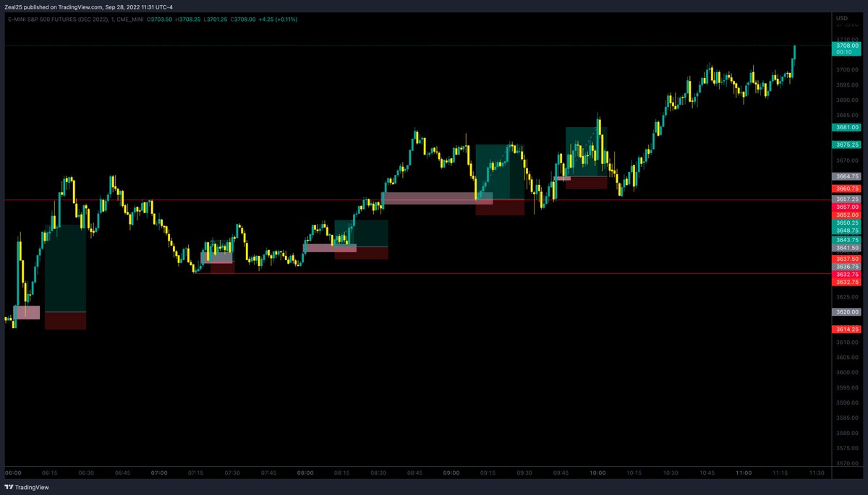The height and width of the screenshot is (495, 868).
Task: Select the long position box near 08:15
Action: click(361, 239)
